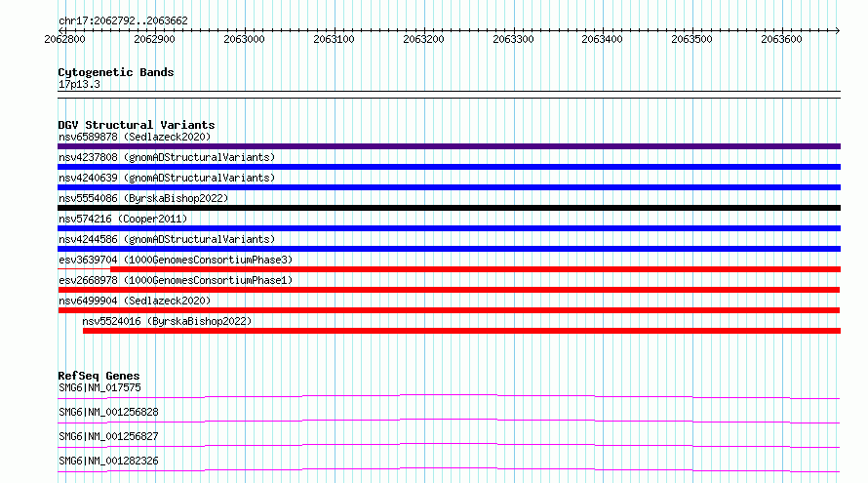Select gene label SMG6|NM_001282326
Screen dimensions: 868x483
click(108, 461)
